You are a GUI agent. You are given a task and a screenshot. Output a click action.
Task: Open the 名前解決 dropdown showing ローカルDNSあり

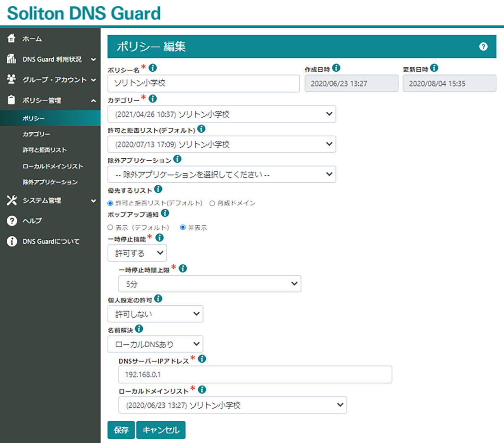pos(155,344)
